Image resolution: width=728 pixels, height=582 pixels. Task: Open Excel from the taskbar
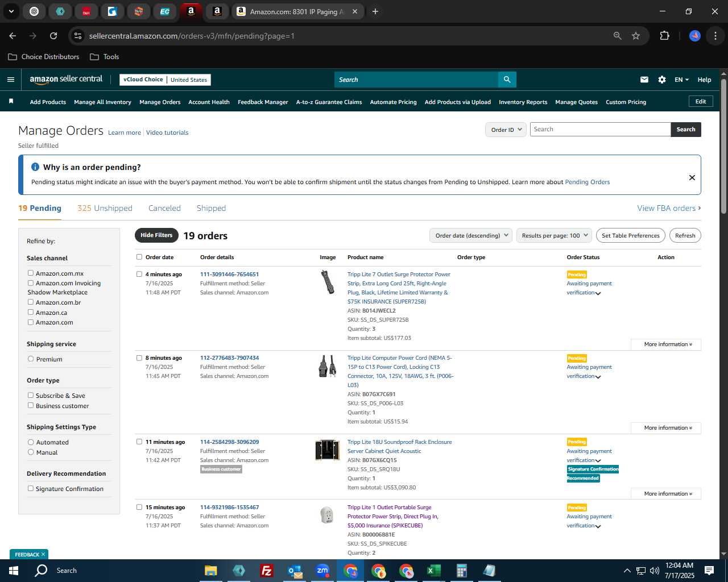[434, 571]
